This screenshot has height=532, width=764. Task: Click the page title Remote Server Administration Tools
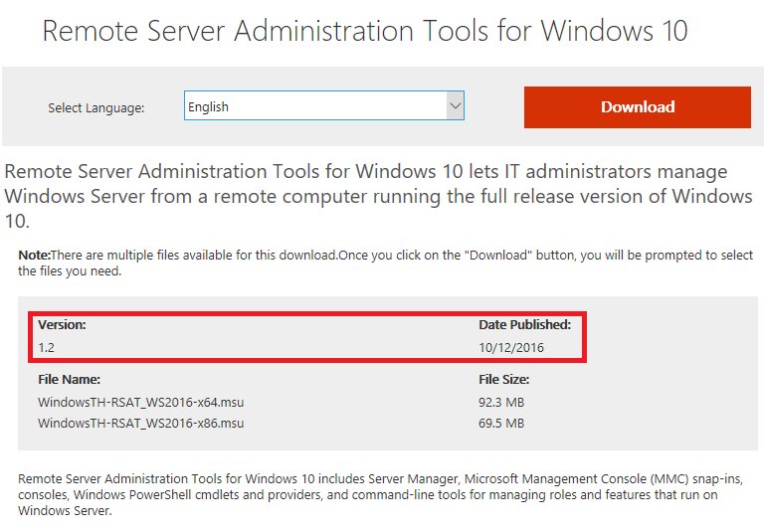click(x=365, y=31)
